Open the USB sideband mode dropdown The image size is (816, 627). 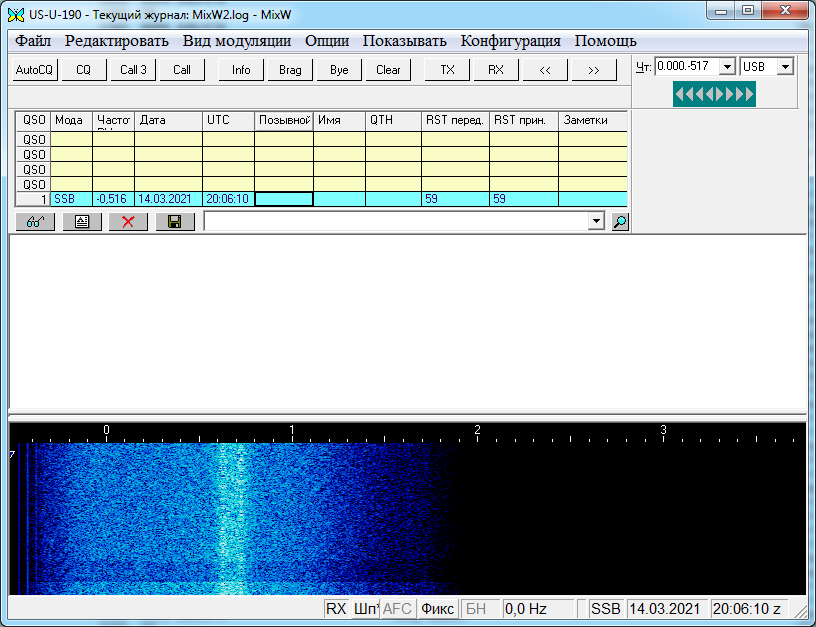point(785,67)
